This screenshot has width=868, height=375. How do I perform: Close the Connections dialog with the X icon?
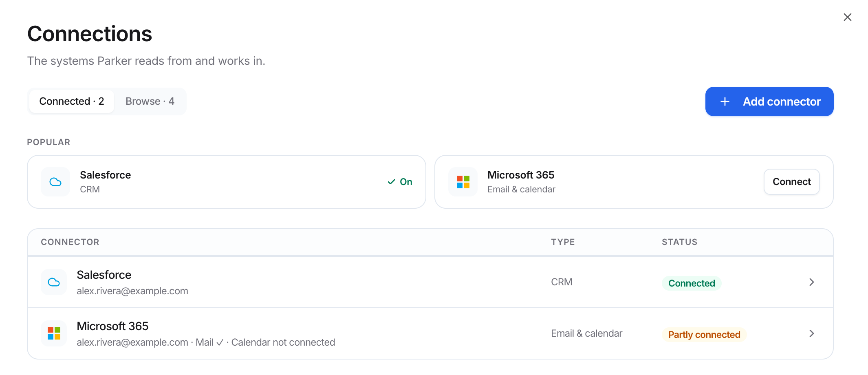coord(848,17)
